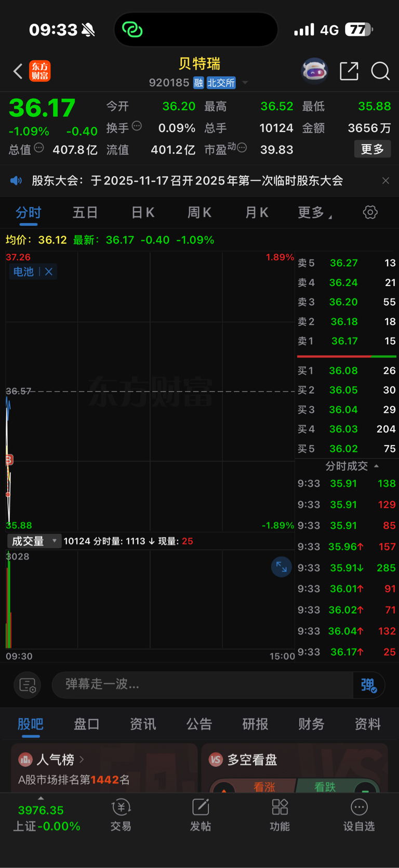Tap the 融 margin badge

click(198, 83)
